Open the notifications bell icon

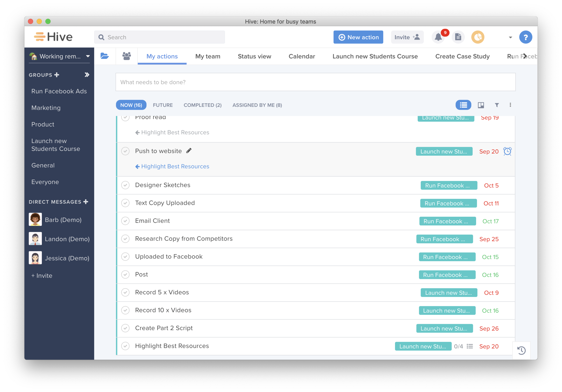click(438, 37)
